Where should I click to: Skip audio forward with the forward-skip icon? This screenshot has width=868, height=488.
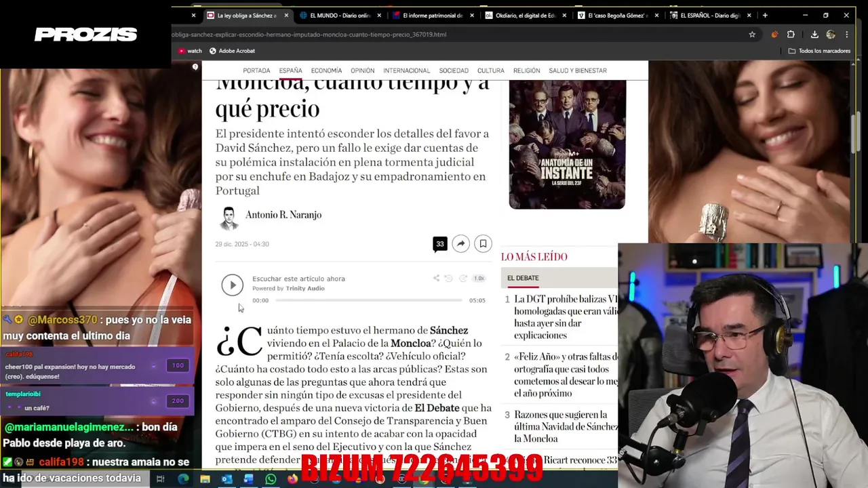[x=463, y=278]
